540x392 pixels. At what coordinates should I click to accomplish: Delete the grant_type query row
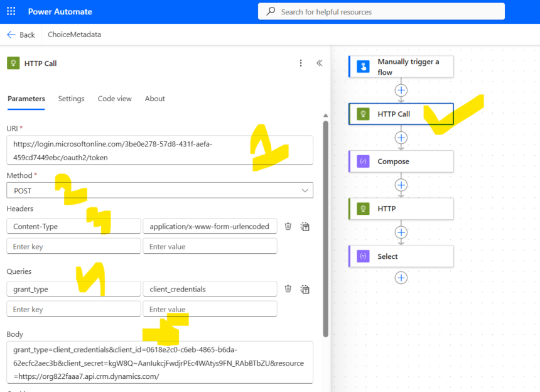pyautogui.click(x=288, y=289)
